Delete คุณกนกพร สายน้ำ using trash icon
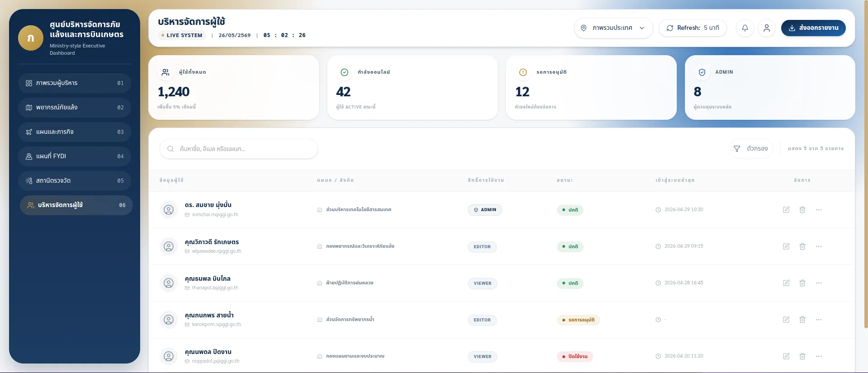This screenshot has width=868, height=373. coord(802,320)
